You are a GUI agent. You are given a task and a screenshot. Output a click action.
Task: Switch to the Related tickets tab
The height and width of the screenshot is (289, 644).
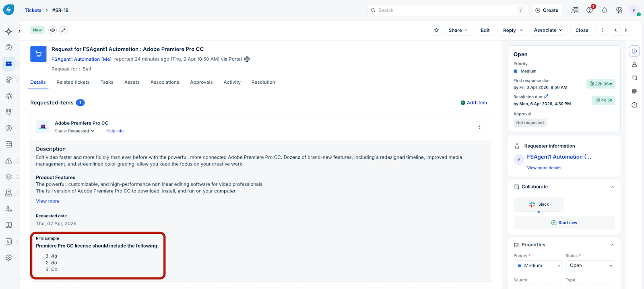coord(73,82)
